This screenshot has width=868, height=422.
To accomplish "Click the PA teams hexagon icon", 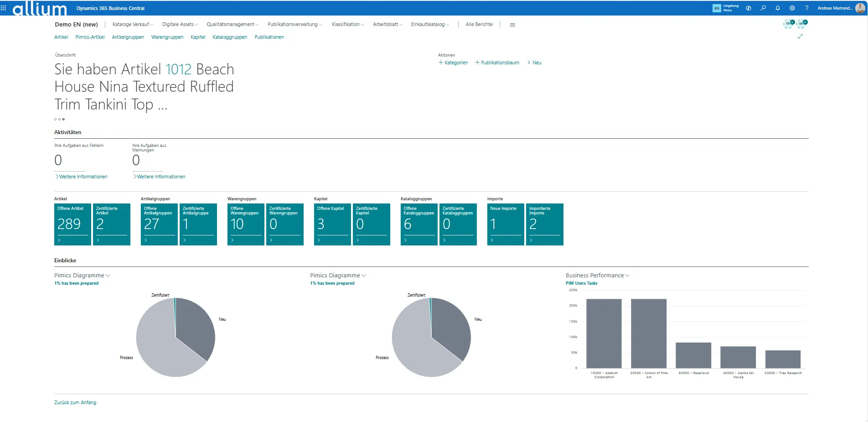I will pos(788,24).
